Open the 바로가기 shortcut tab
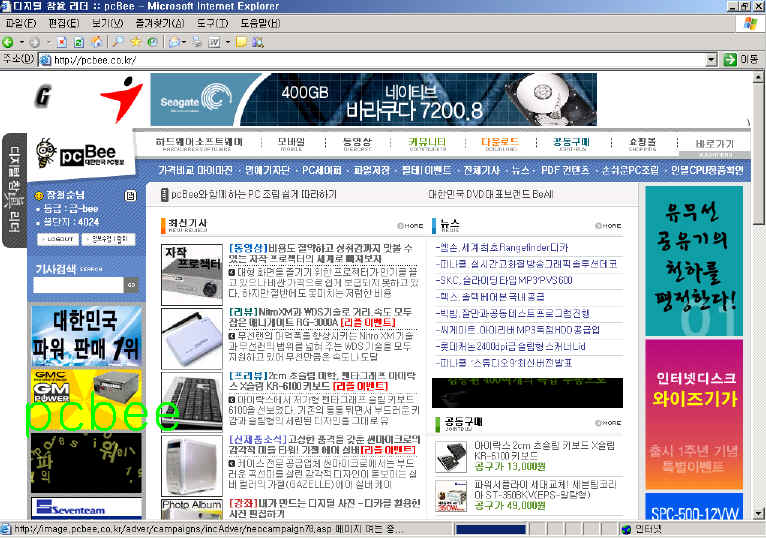The image size is (766, 538). pos(715,144)
